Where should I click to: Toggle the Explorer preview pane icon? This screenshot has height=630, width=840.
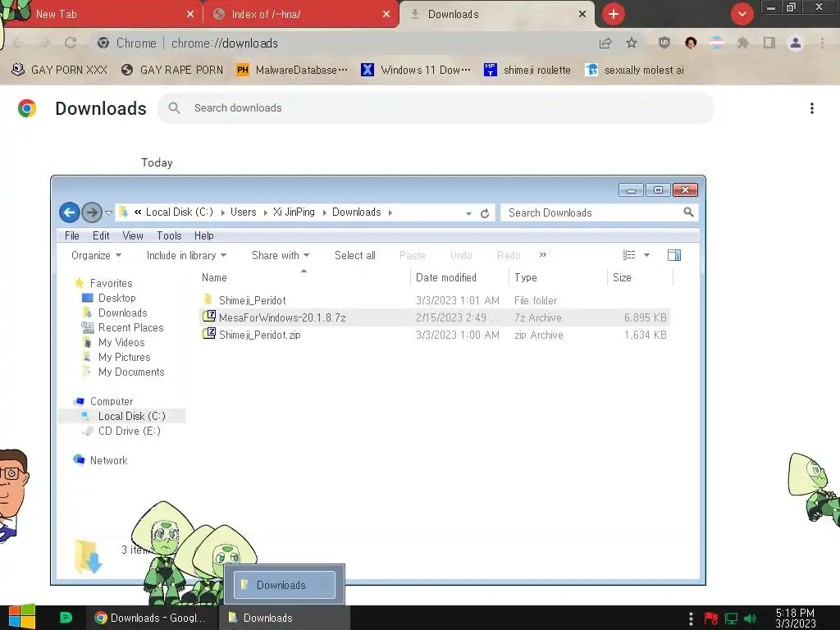point(674,255)
